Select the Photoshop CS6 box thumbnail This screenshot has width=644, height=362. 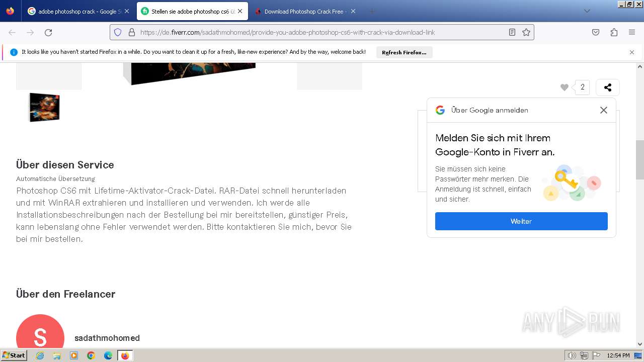click(x=44, y=107)
